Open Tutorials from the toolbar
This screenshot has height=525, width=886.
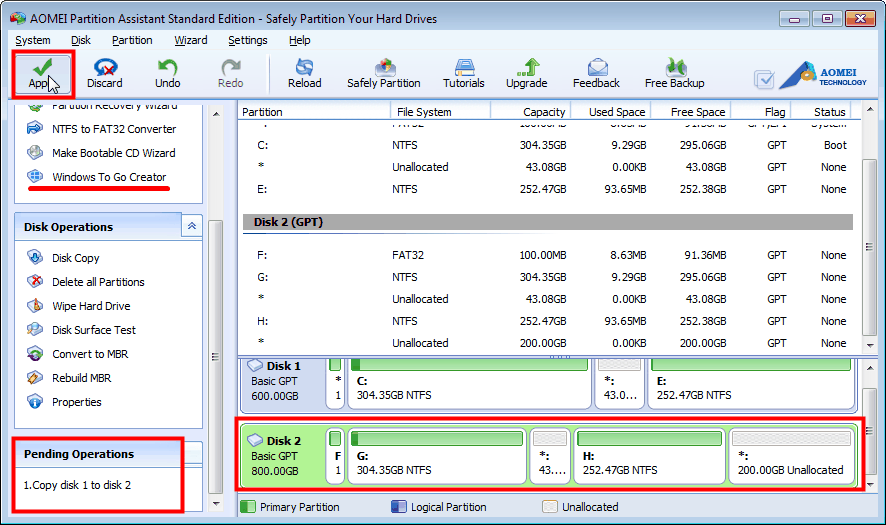pyautogui.click(x=463, y=74)
